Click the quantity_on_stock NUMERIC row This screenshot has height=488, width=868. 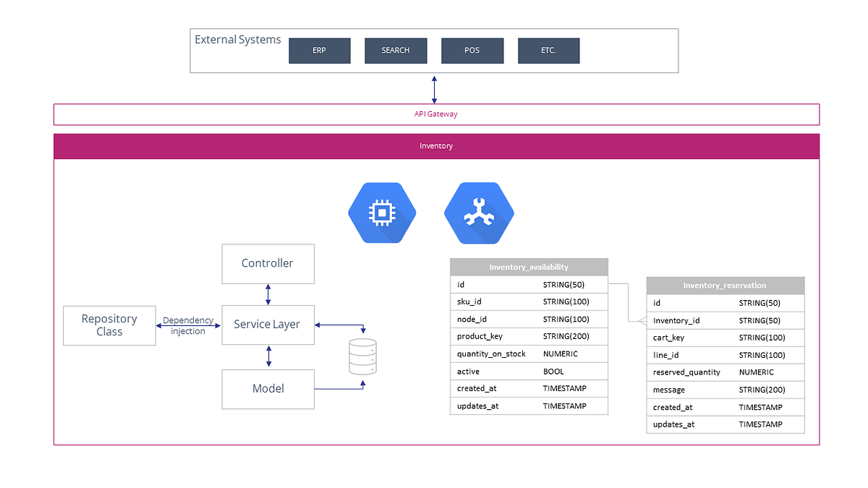click(529, 354)
